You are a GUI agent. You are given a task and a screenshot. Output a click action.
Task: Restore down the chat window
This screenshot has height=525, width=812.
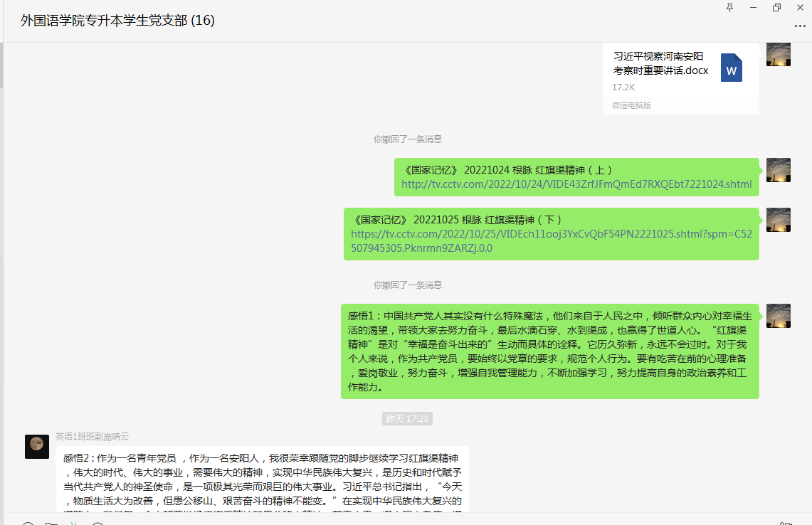[x=776, y=7]
